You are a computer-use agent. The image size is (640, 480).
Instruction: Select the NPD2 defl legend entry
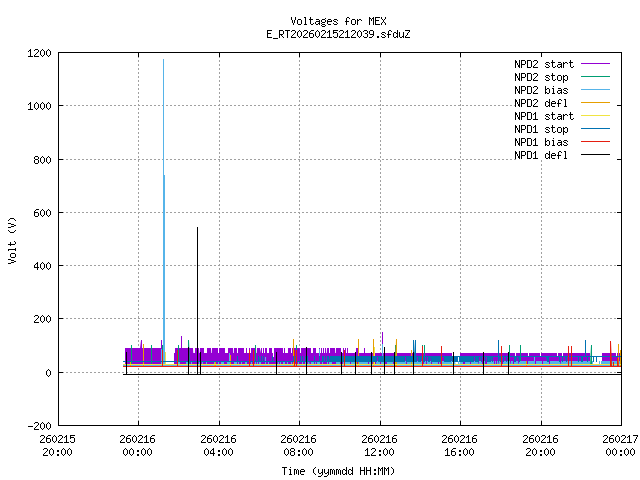541,103
